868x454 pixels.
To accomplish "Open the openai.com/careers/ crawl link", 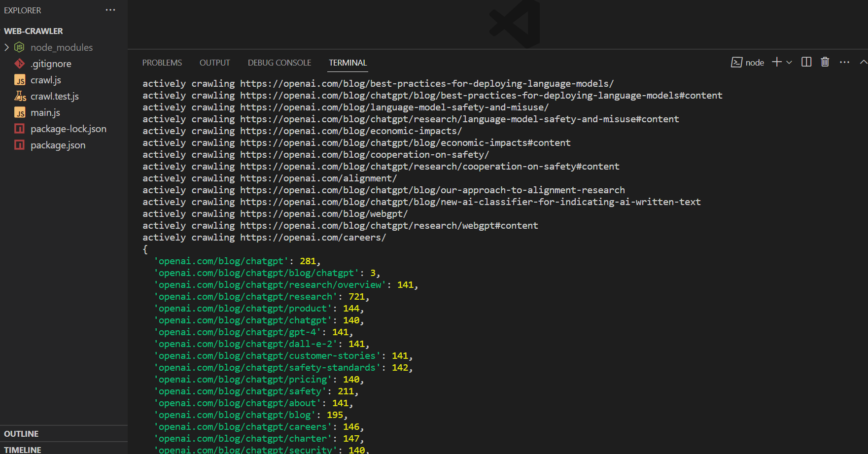I will (x=313, y=238).
